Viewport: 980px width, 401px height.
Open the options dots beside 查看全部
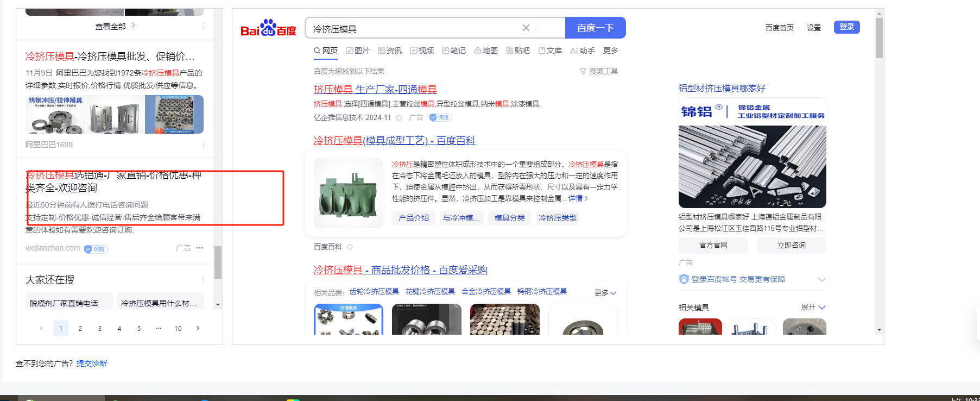[204, 26]
